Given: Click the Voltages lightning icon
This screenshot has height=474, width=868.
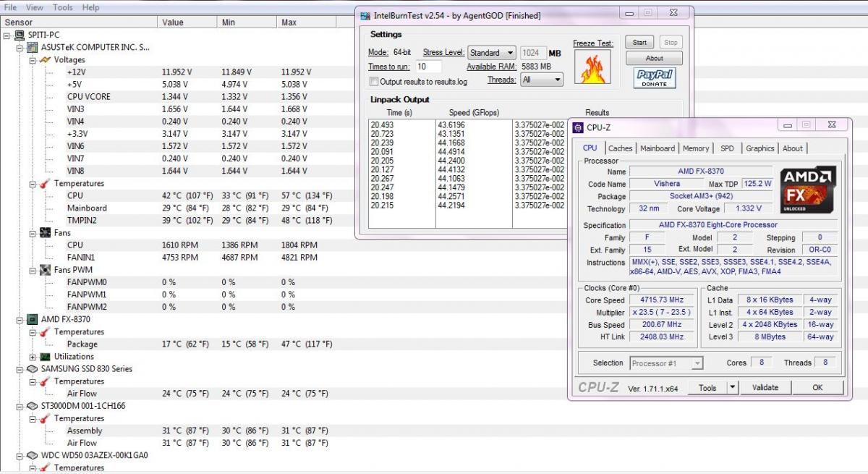Looking at the screenshot, I should click(x=45, y=59).
